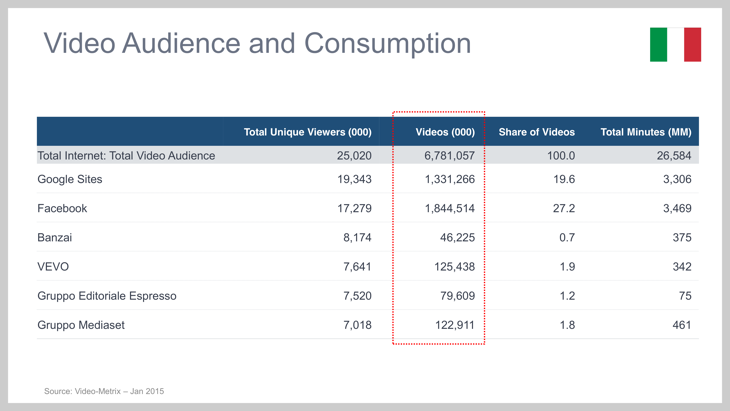Click the unique viewers value 25,020

tap(354, 155)
